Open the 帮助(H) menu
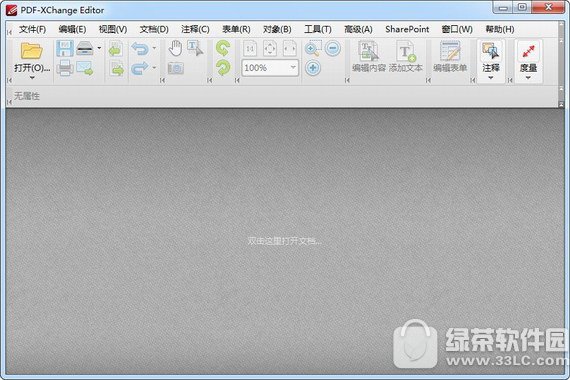 point(500,29)
